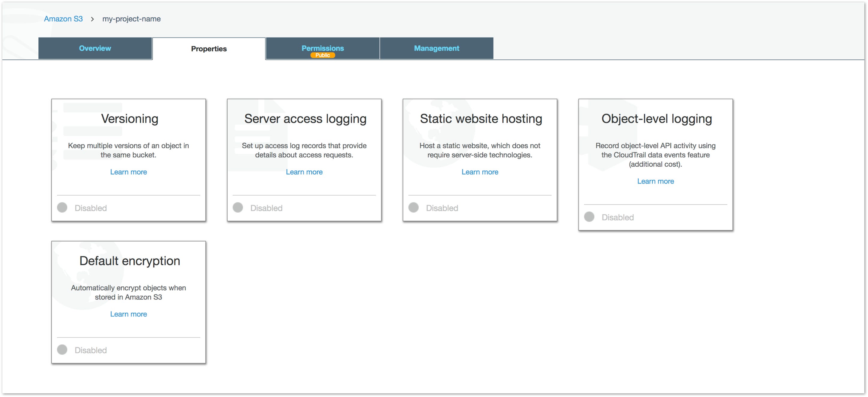
Task: Click my-project-name bucket breadcrumb
Action: [x=132, y=19]
